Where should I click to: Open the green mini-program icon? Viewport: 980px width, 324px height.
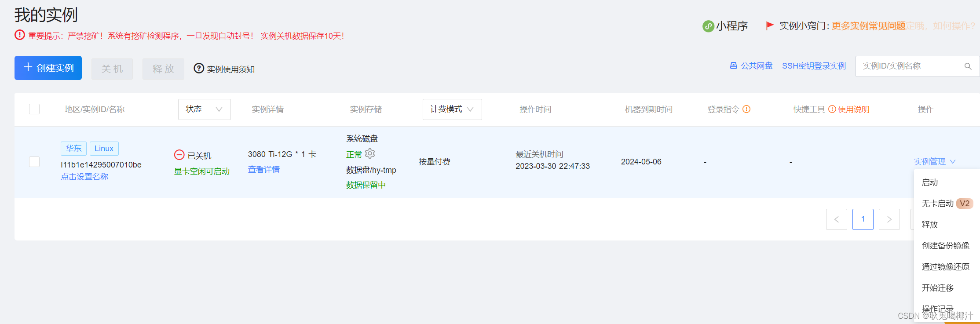pyautogui.click(x=708, y=26)
